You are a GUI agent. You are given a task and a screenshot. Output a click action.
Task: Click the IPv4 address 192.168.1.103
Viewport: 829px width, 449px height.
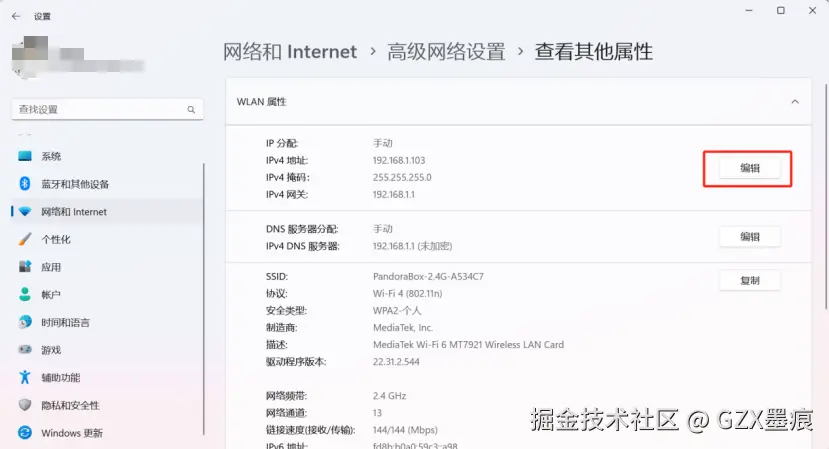399,160
